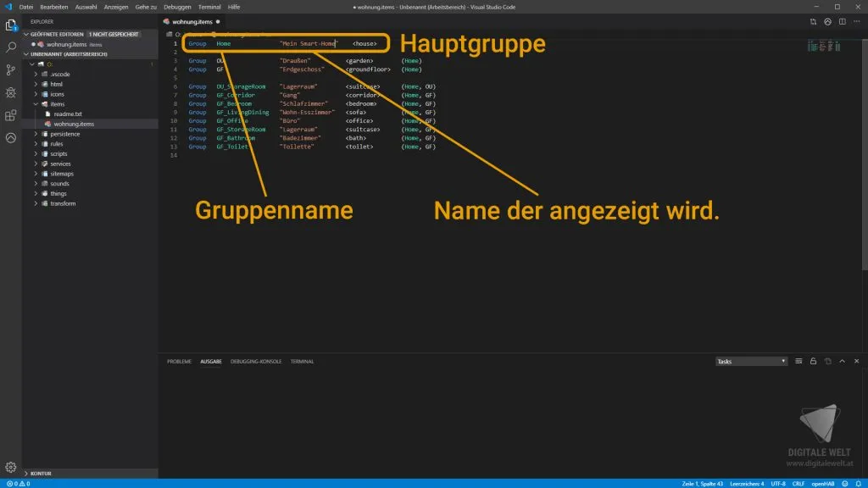The image size is (868, 488).
Task: Show errors and warnings count
Action: point(19,484)
